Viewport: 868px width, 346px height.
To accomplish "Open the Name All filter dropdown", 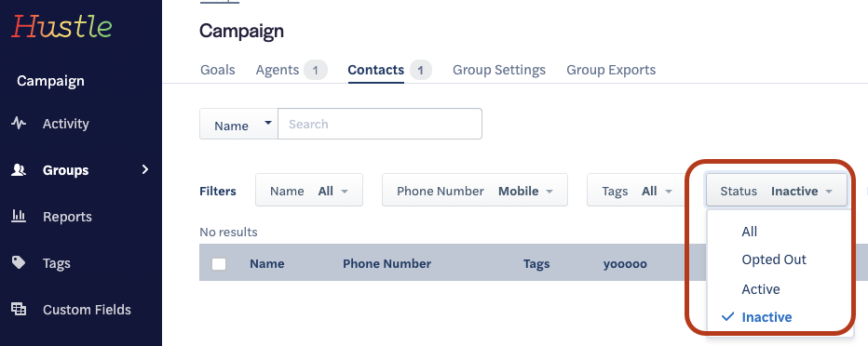I will pyautogui.click(x=309, y=190).
